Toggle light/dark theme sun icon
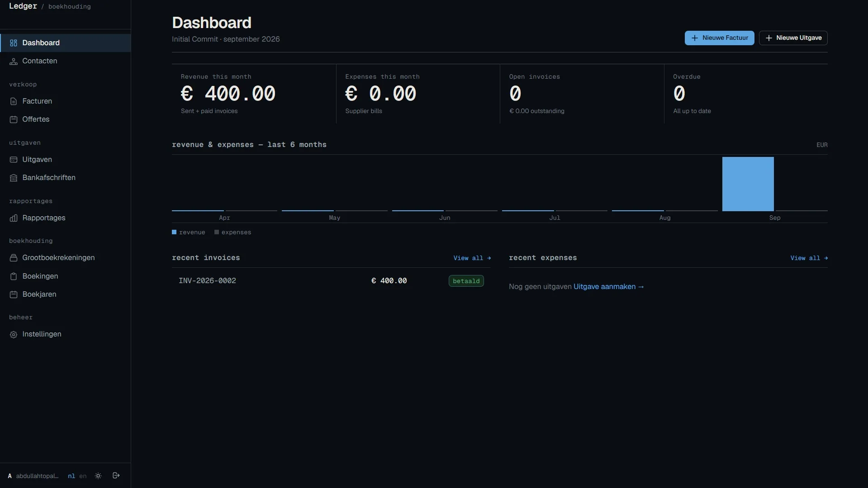The image size is (868, 488). tap(98, 476)
